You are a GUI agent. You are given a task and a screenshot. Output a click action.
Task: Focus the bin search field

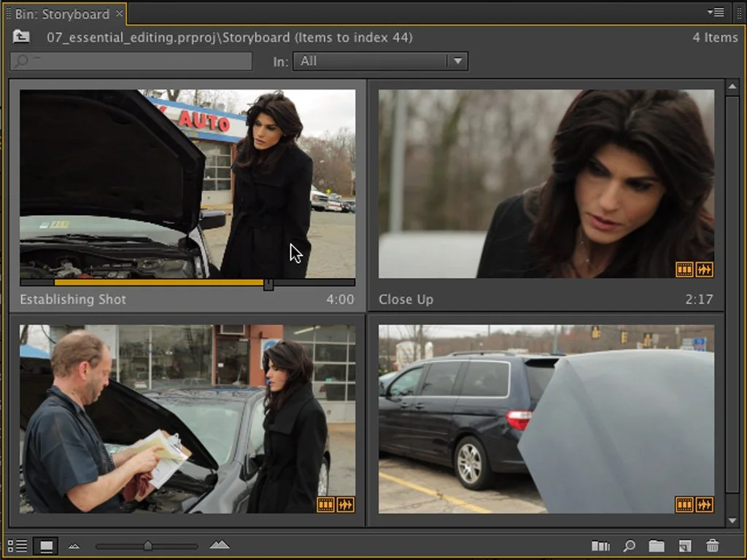[131, 61]
